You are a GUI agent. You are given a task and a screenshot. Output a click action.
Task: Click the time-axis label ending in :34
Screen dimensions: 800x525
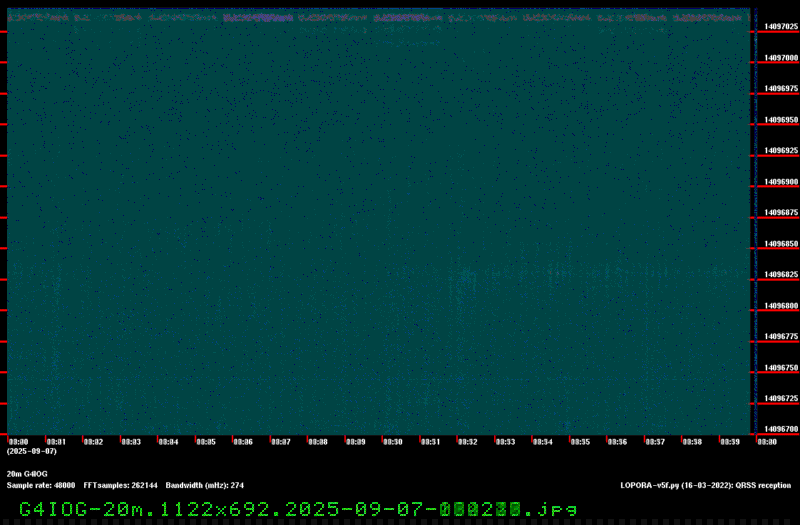click(543, 442)
